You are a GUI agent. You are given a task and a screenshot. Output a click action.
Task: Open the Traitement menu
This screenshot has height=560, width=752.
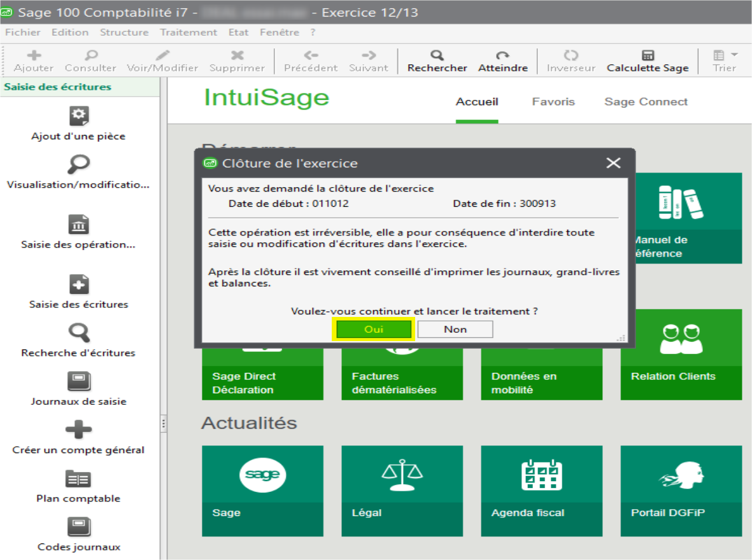click(x=188, y=32)
